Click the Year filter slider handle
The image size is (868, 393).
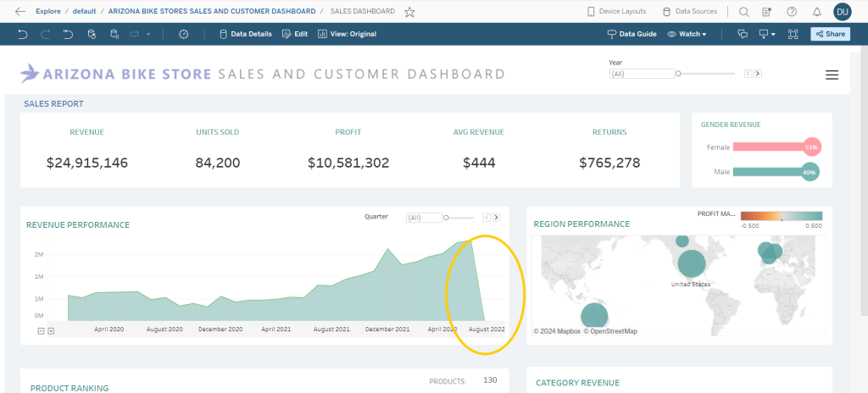(677, 74)
